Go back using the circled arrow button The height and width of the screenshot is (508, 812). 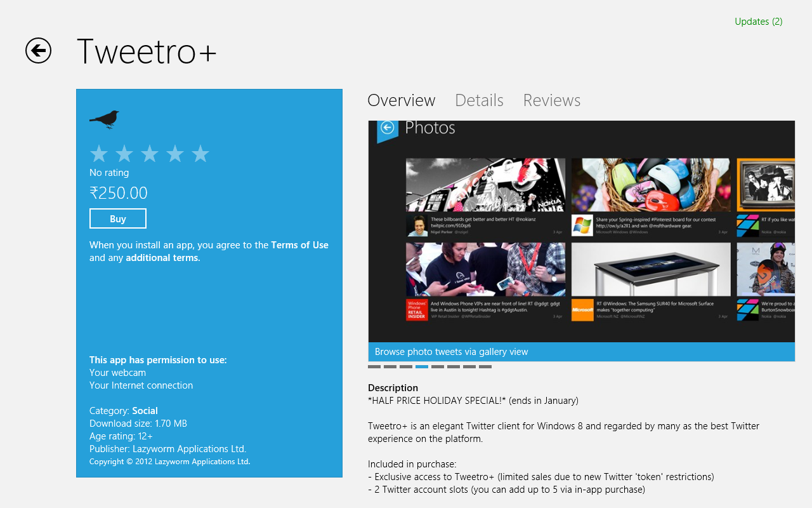38,51
